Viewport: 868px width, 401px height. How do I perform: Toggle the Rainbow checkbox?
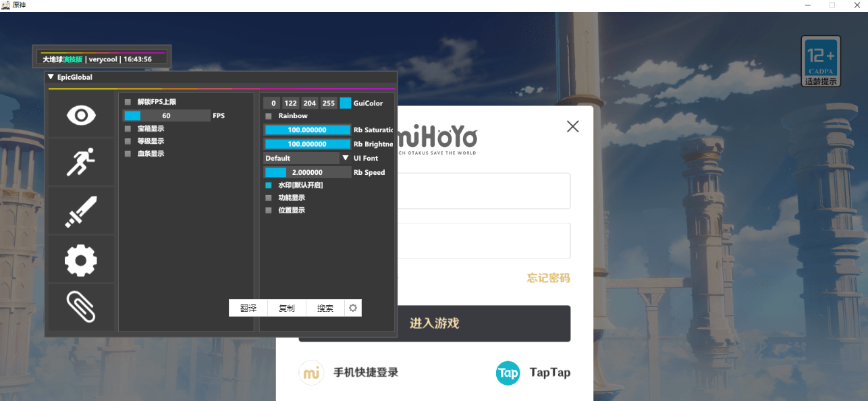(269, 116)
